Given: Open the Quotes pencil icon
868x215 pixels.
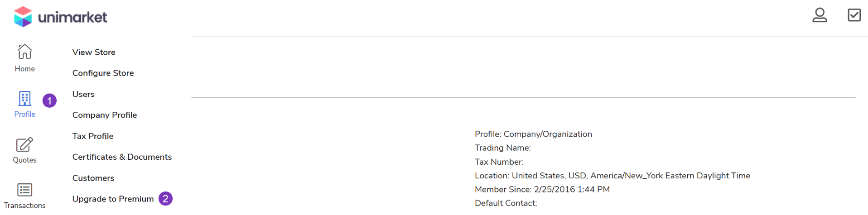Looking at the screenshot, I should point(24,144).
